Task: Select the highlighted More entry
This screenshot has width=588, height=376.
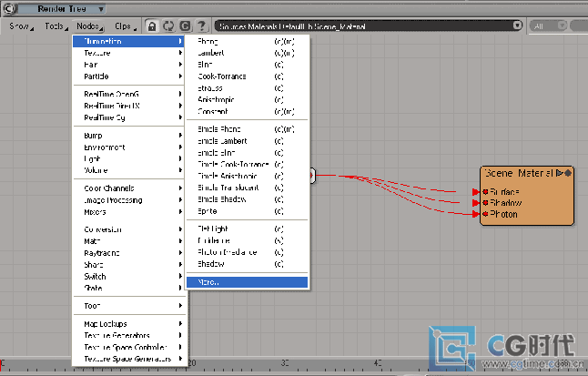Action: pos(248,282)
